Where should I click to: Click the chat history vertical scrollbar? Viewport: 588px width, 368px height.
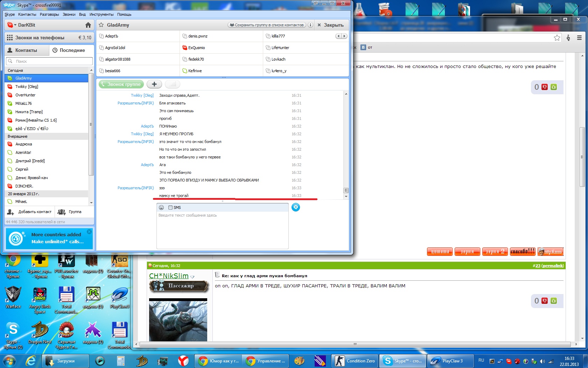346,144
